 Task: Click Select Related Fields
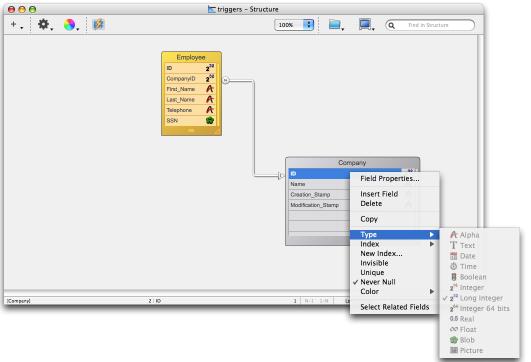click(395, 307)
